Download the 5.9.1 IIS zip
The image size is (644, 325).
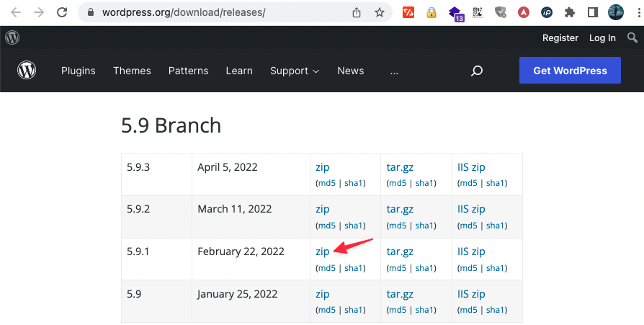[x=471, y=252]
